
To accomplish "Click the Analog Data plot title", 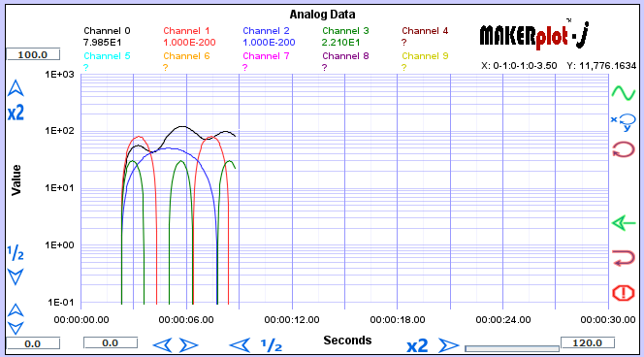I will (x=322, y=15).
